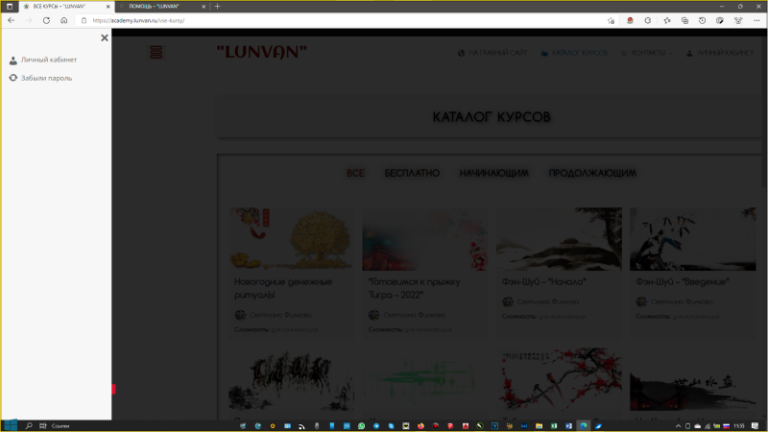This screenshot has width=768, height=432.
Task: Open WhatsApp from taskbar
Action: point(361,426)
